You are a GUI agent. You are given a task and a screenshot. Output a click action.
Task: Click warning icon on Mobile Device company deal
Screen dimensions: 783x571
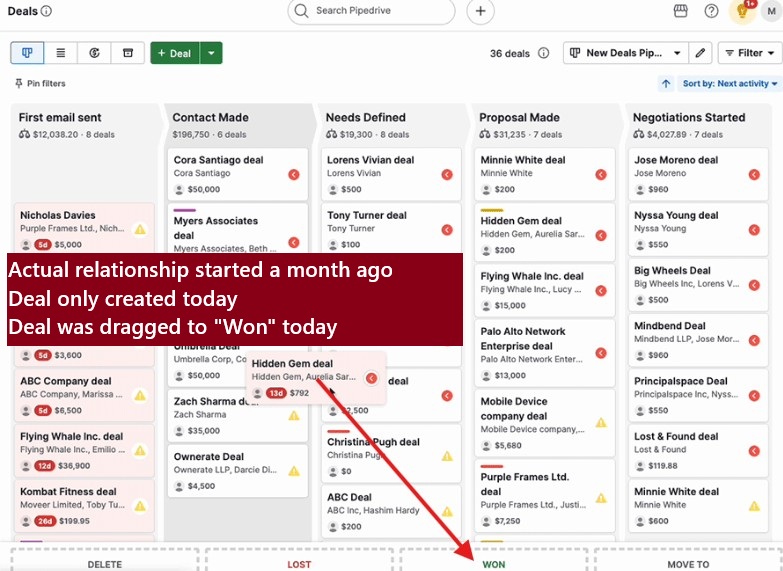click(601, 423)
